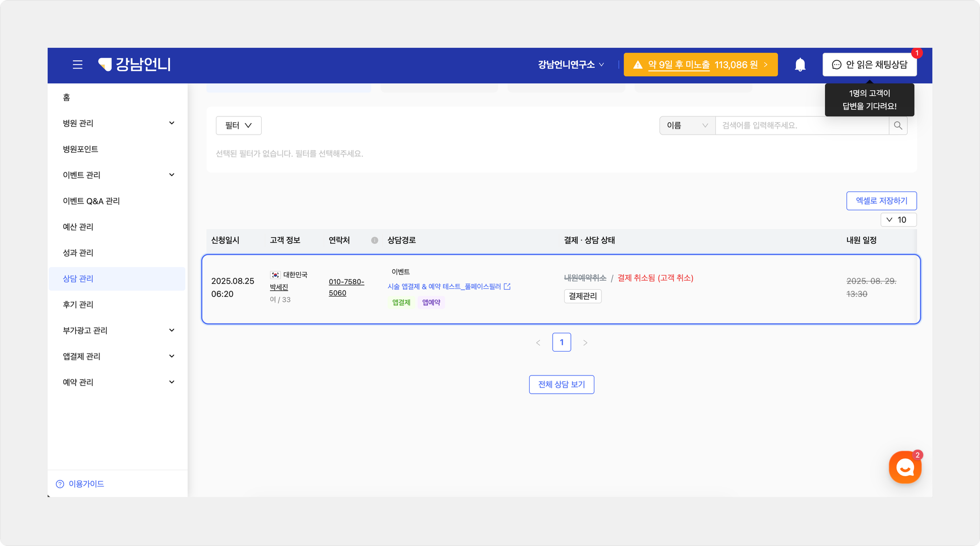Click the 결제관리 button
Image resolution: width=980 pixels, height=546 pixels.
point(582,296)
